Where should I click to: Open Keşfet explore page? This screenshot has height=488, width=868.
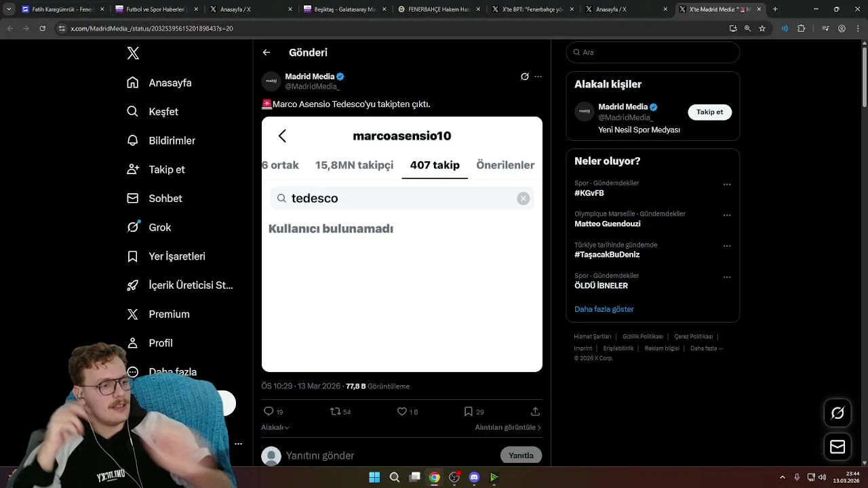(x=153, y=112)
